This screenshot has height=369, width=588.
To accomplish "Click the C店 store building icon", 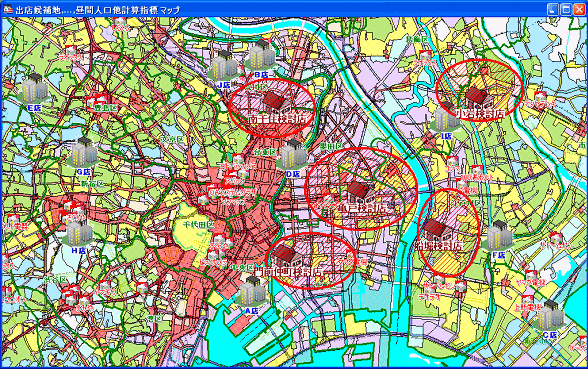I will (551, 315).
